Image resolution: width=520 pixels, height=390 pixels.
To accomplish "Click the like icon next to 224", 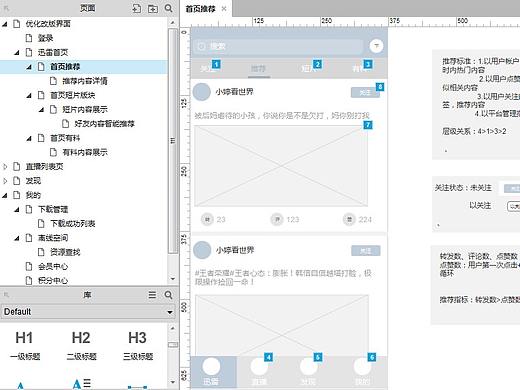I will pyautogui.click(x=349, y=219).
